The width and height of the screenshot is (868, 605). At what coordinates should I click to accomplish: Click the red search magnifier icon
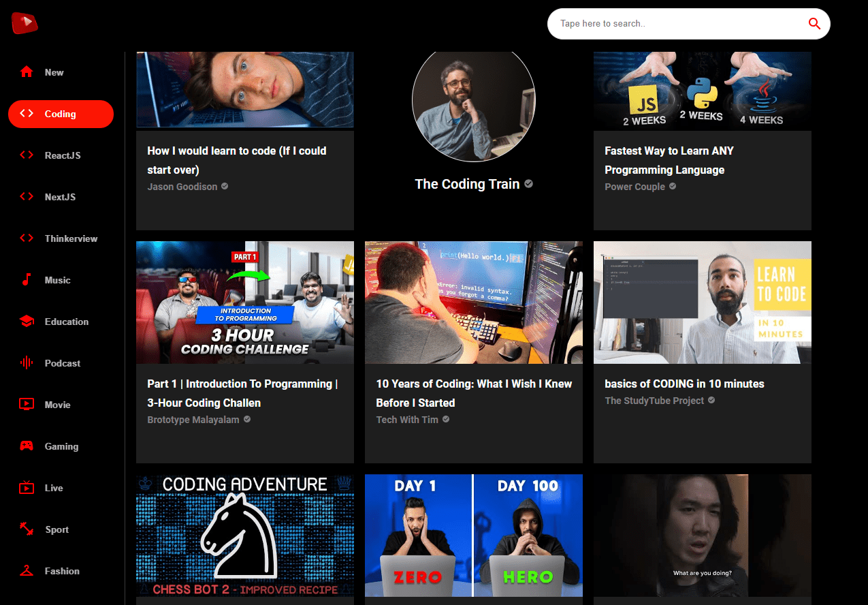coord(814,24)
